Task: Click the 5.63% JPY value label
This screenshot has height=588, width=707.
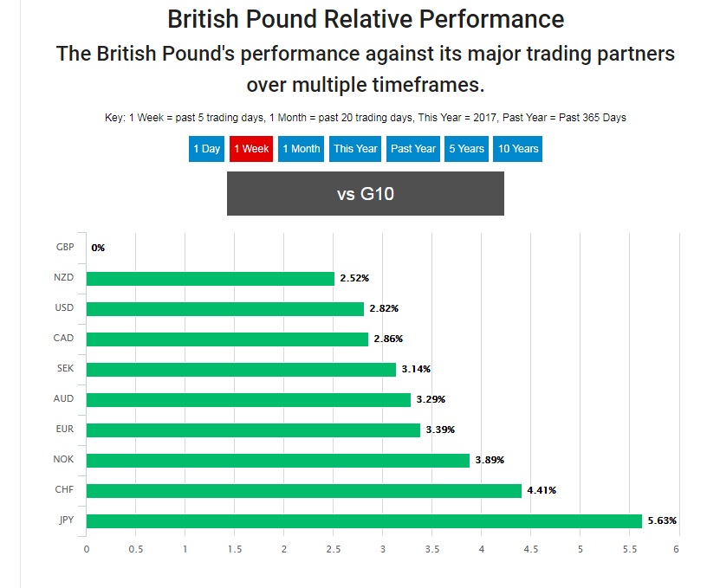Action: pos(662,520)
